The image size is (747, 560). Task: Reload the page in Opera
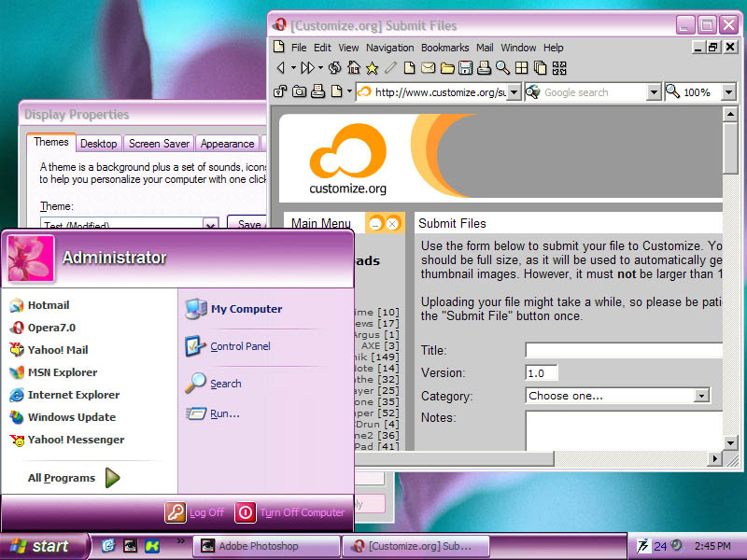coord(334,68)
